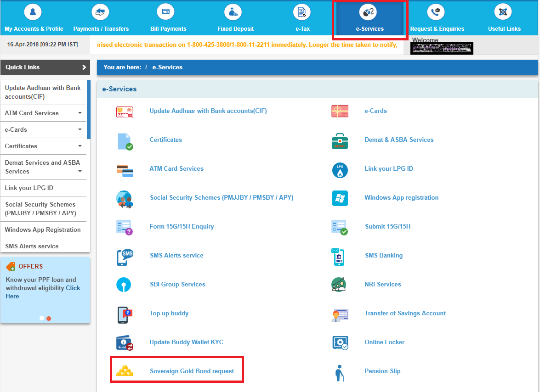Click the Online Locker link

[384, 342]
